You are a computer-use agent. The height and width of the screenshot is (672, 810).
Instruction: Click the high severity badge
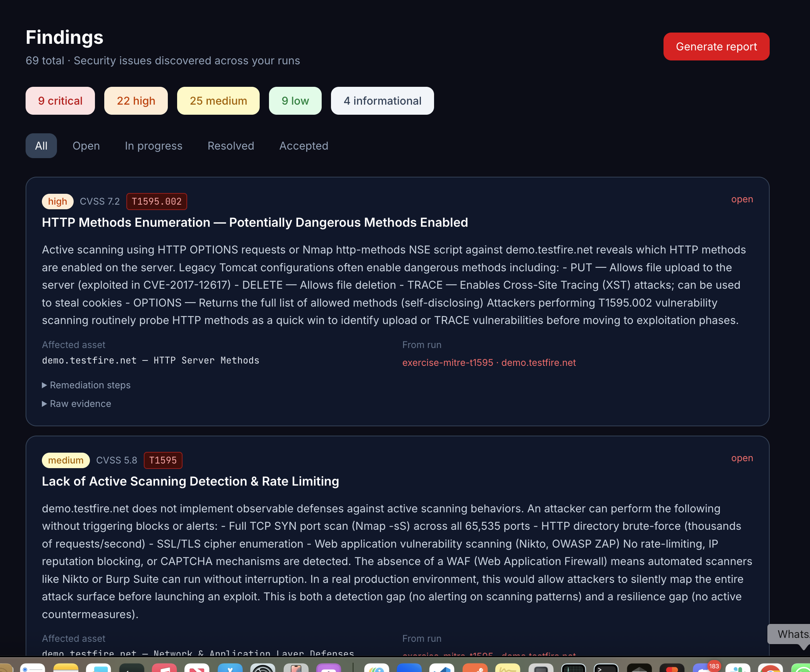coord(58,202)
